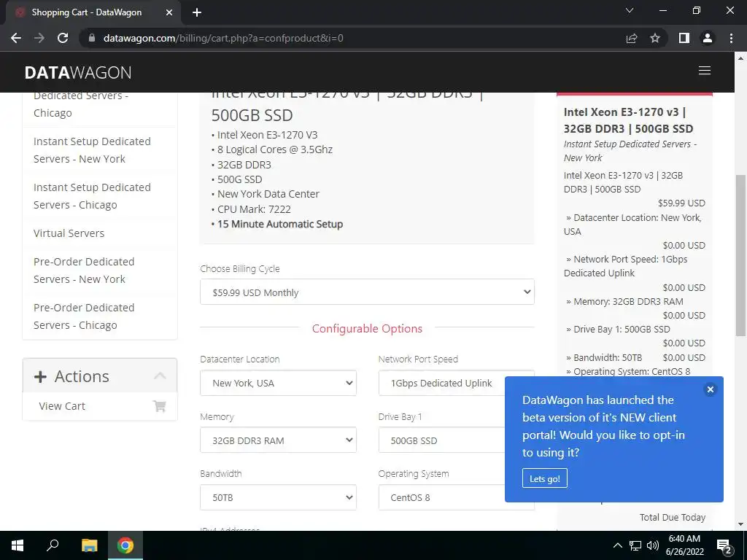
Task: Open the Choose Billing Cycle dropdown
Action: coord(367,292)
